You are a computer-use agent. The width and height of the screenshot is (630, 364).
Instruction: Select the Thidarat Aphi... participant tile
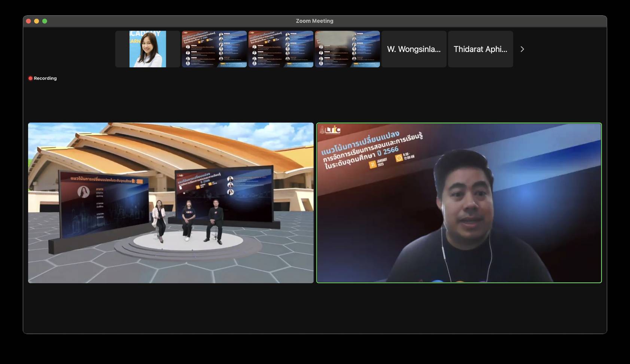[481, 49]
